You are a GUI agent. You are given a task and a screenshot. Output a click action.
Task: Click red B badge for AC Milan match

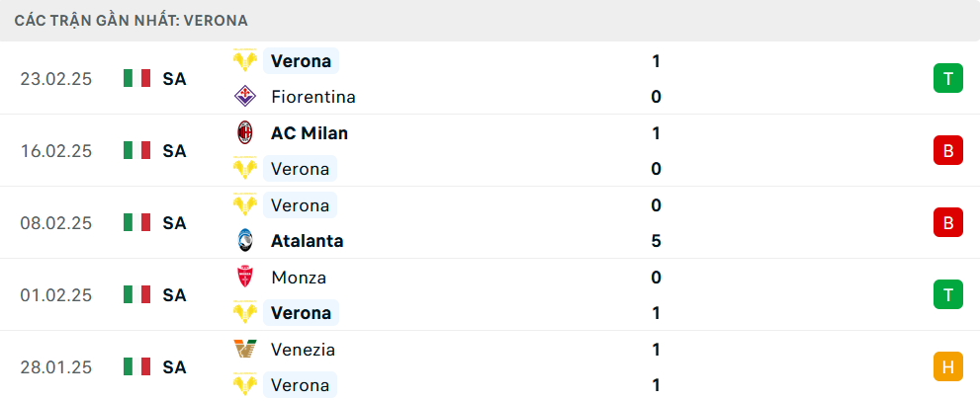(x=947, y=151)
